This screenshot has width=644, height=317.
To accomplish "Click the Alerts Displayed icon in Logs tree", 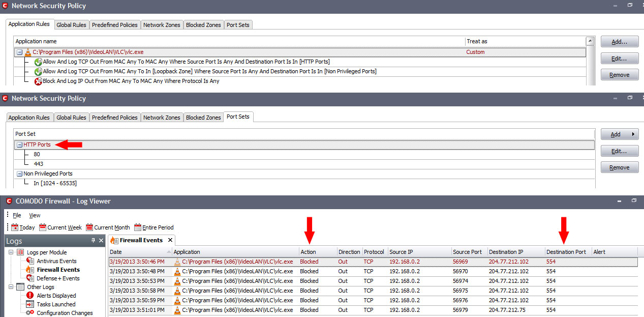I will pos(30,296).
